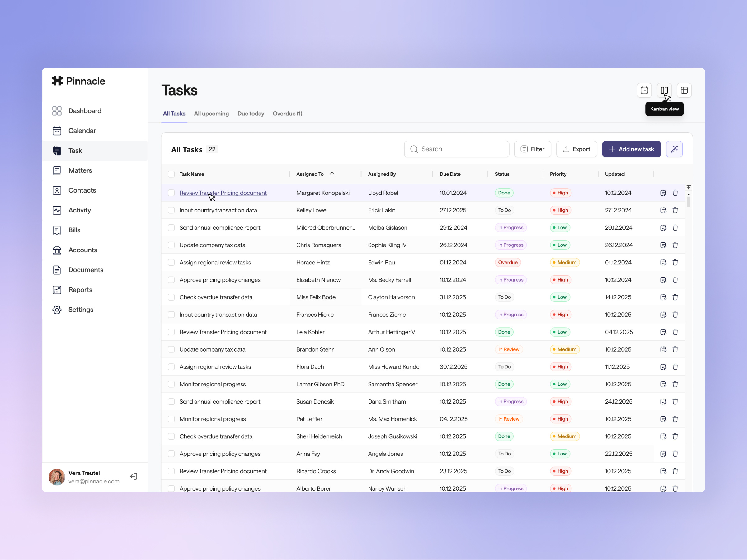Open the Due today tab
Screen dimensions: 747x560
[x=251, y=114]
